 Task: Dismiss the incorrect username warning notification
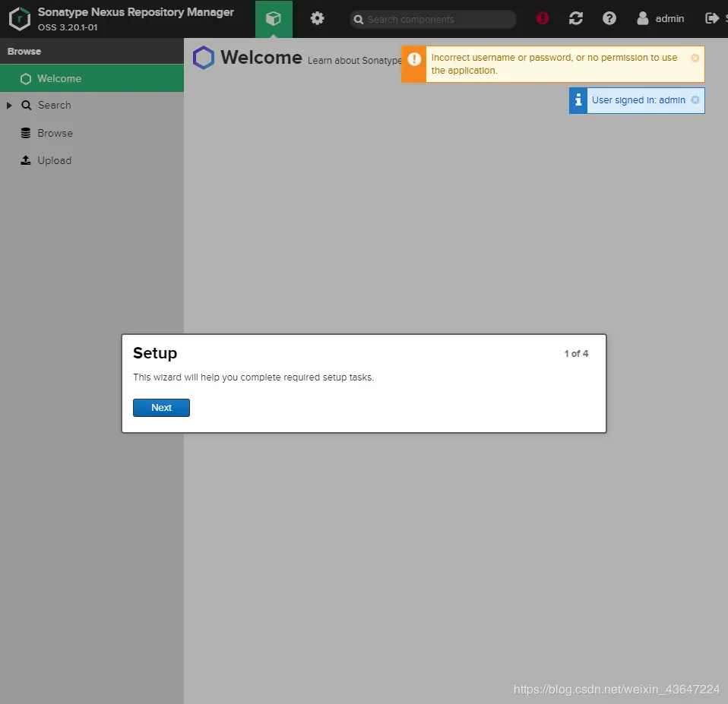click(x=695, y=58)
